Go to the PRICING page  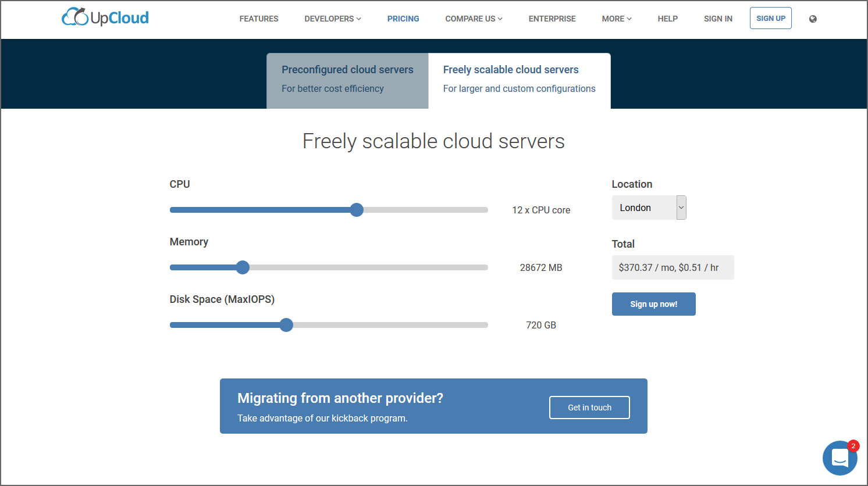[403, 19]
